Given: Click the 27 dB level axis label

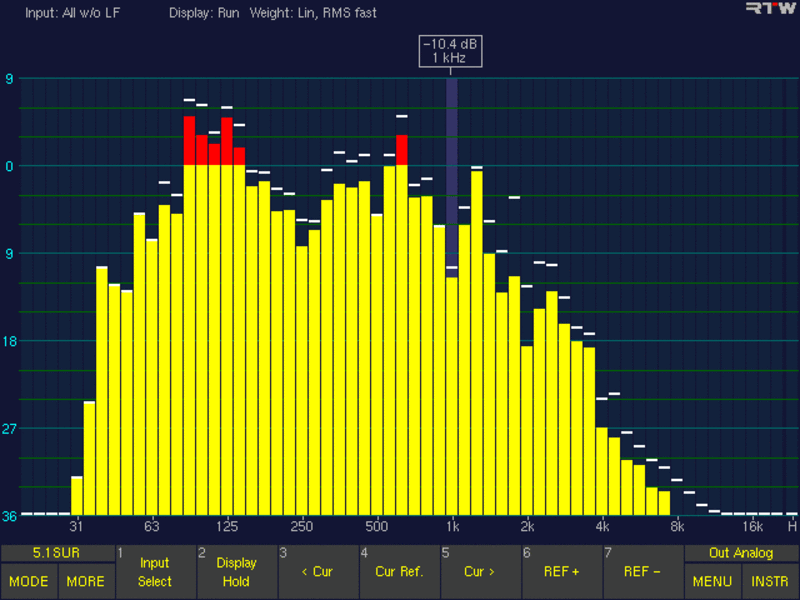Looking at the screenshot, I should [9, 429].
